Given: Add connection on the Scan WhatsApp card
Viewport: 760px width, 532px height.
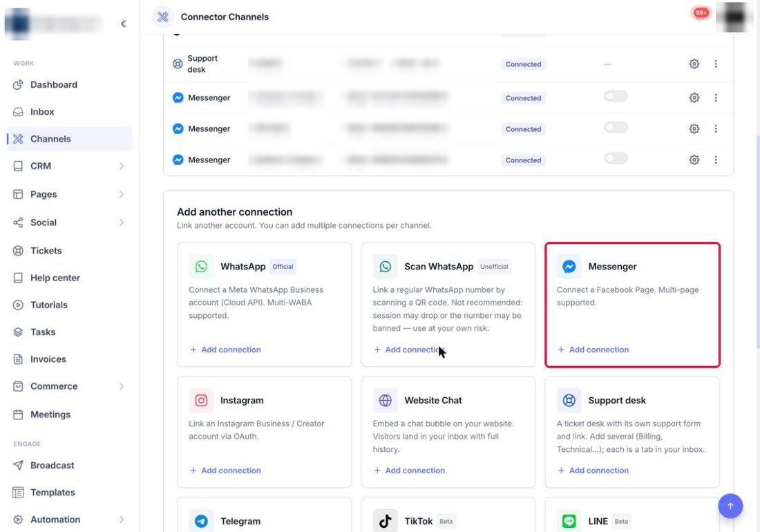Looking at the screenshot, I should pyautogui.click(x=409, y=350).
